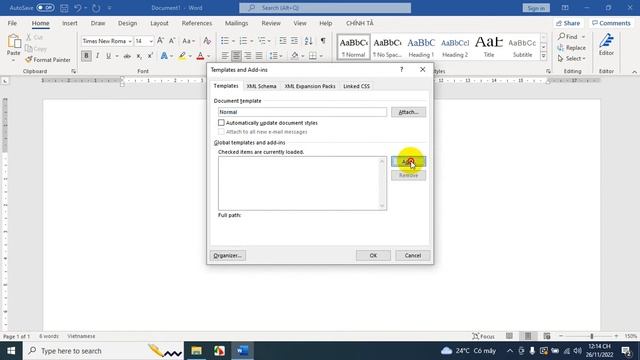Image resolution: width=640 pixels, height=360 pixels.
Task: Open the Insert ribbon tab
Action: [x=70, y=23]
